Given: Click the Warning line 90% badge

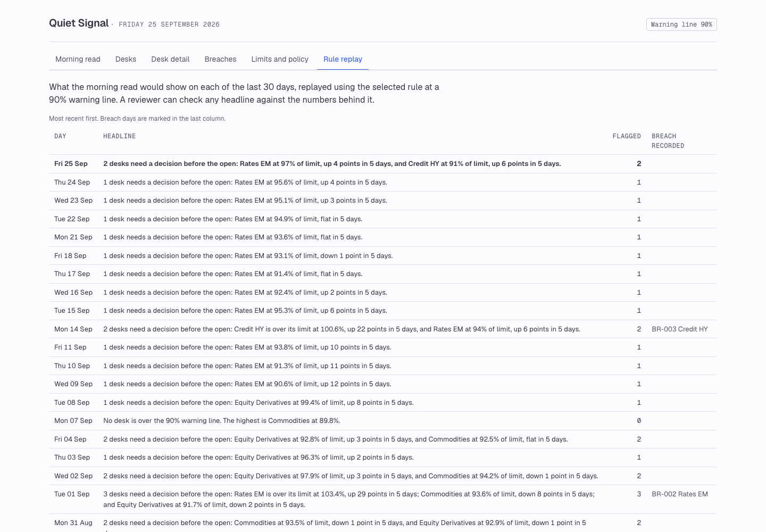Looking at the screenshot, I should coord(681,24).
